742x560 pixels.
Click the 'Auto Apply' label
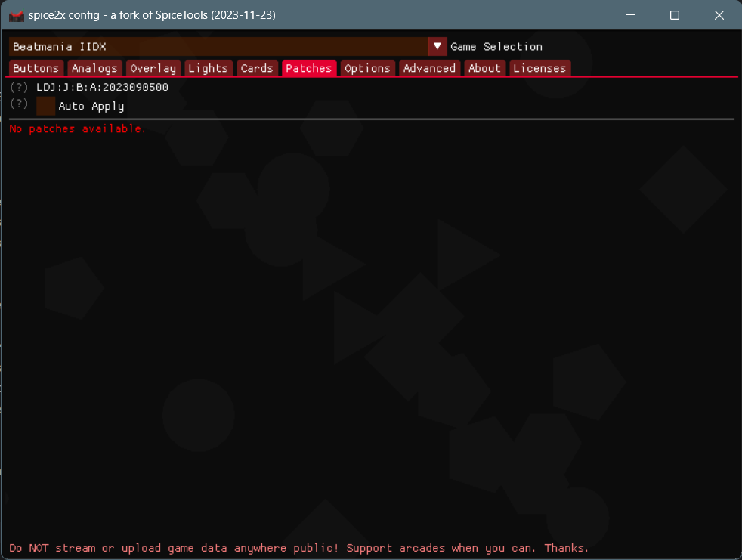click(91, 107)
